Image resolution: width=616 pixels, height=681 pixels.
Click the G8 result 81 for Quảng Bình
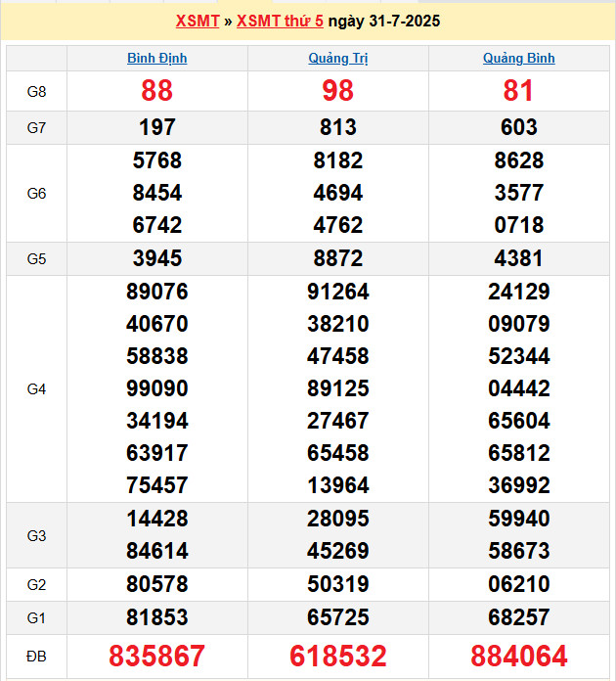click(518, 91)
